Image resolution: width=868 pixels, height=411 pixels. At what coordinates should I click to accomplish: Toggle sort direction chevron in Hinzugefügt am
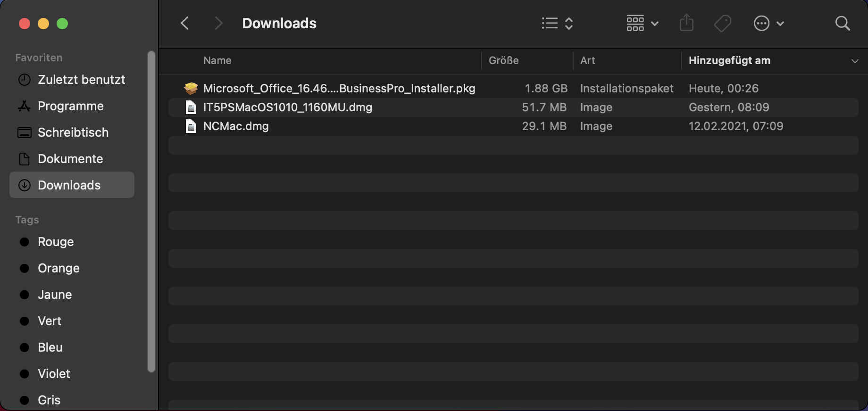[x=855, y=61]
